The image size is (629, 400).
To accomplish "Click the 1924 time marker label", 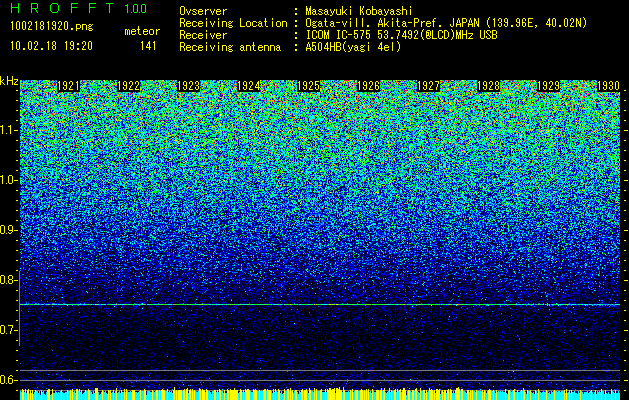I will click(249, 86).
